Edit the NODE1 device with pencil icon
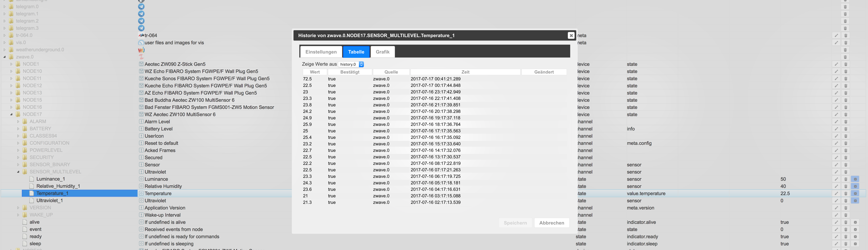Screen dimensions: 868x250 click(x=836, y=64)
